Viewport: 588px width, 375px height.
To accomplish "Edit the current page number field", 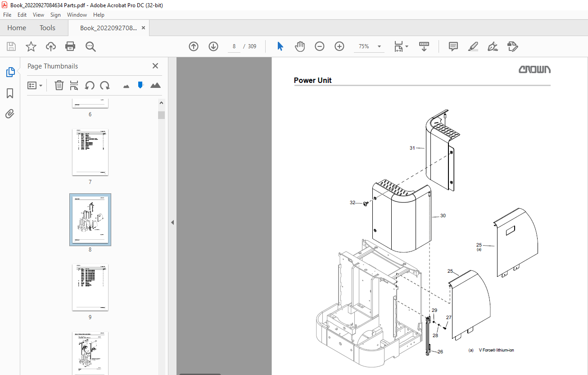I will (234, 46).
